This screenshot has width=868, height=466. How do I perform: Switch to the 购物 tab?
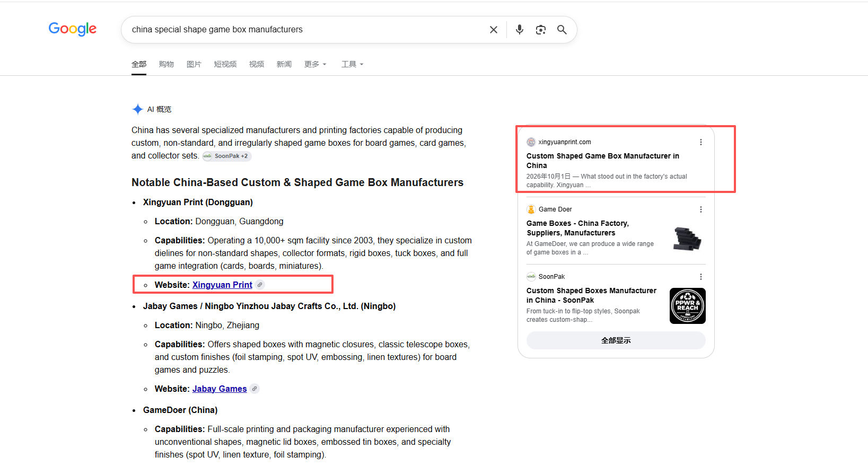tap(166, 64)
